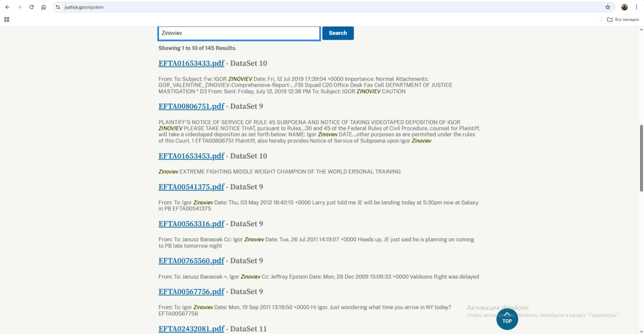Viewport: 644px width, 334px height.
Task: Bookmark this page with star icon
Action: 608,8
